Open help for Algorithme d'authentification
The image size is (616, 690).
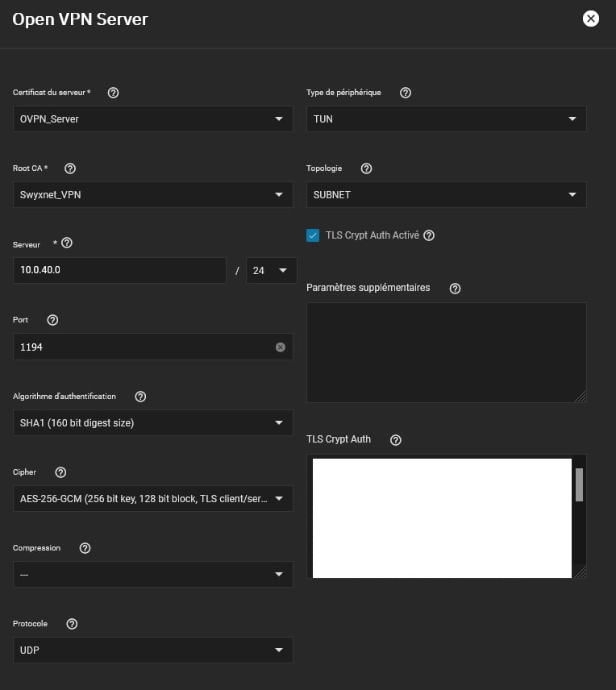coord(140,397)
